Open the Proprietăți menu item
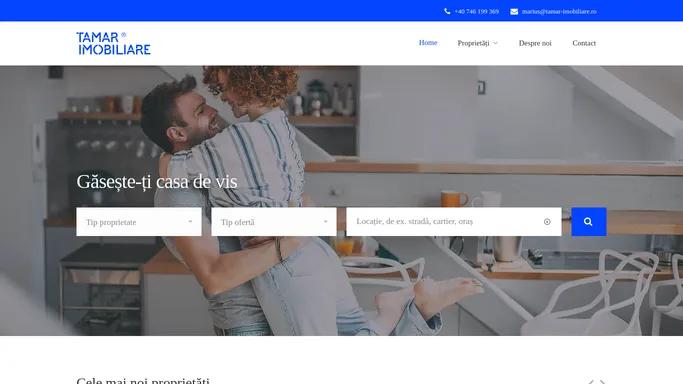The image size is (683, 384). click(x=473, y=43)
